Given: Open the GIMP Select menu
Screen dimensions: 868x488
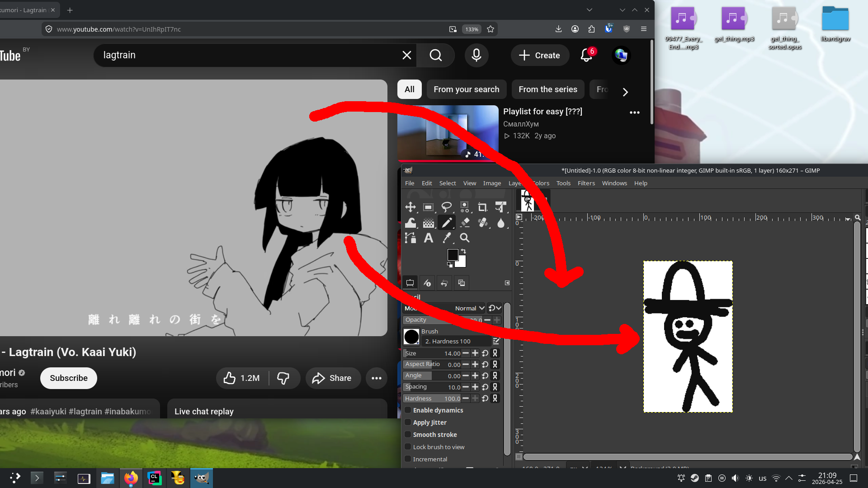Looking at the screenshot, I should tap(448, 183).
